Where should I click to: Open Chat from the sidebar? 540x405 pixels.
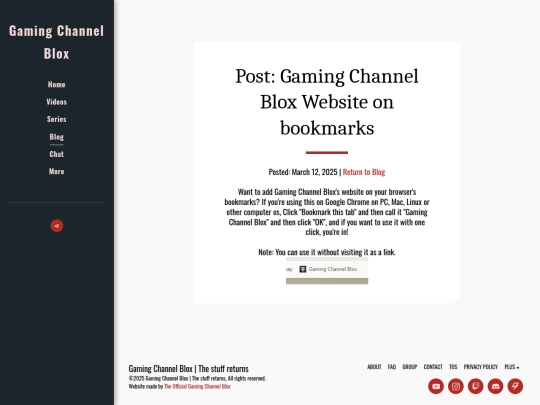click(x=56, y=154)
